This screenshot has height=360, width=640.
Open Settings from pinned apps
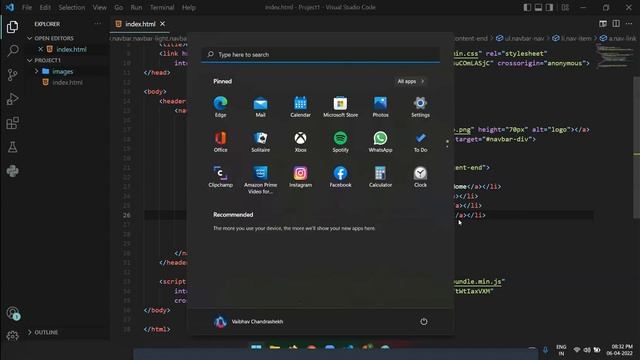[420, 107]
